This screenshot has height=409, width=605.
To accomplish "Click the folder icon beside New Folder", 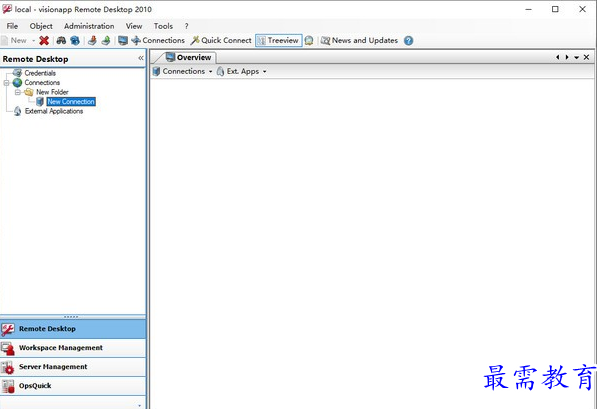I will pos(29,92).
